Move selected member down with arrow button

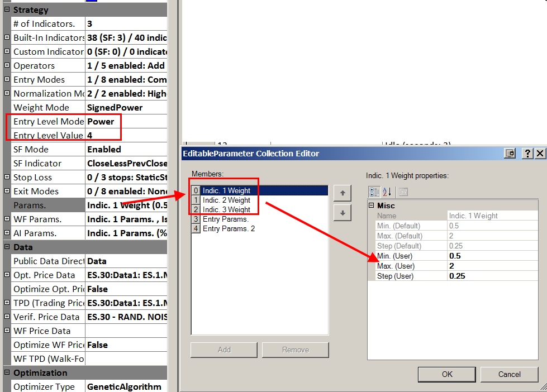point(342,213)
